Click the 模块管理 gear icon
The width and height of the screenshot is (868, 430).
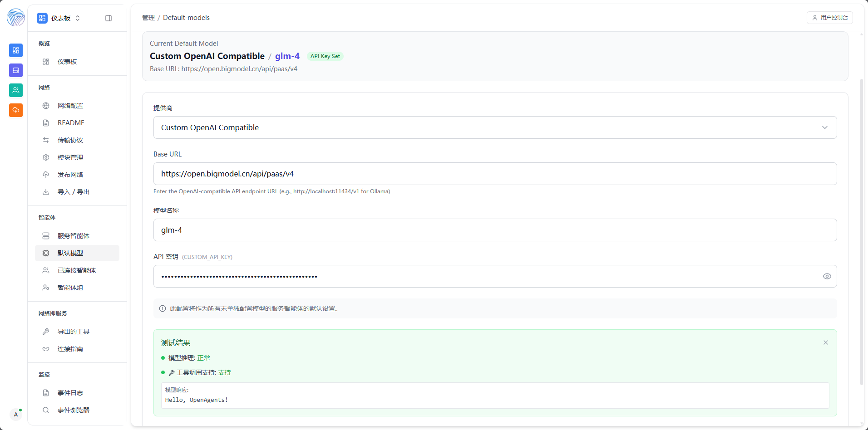(x=45, y=157)
